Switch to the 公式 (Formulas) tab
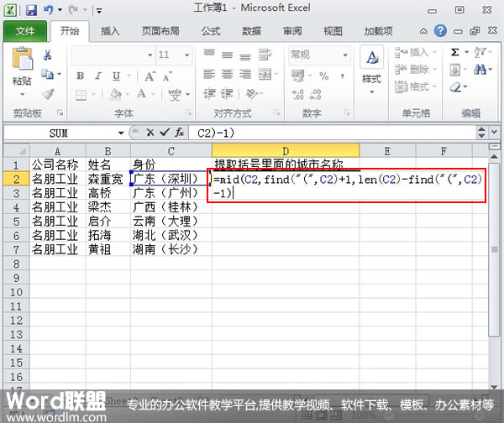Screen dimensions: 504x423 [211, 32]
